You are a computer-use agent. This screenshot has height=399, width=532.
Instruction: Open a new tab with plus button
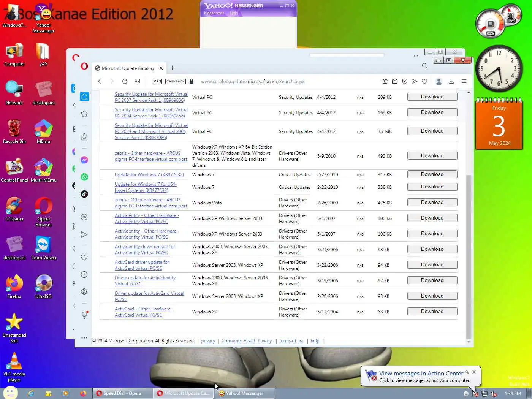coord(172,68)
